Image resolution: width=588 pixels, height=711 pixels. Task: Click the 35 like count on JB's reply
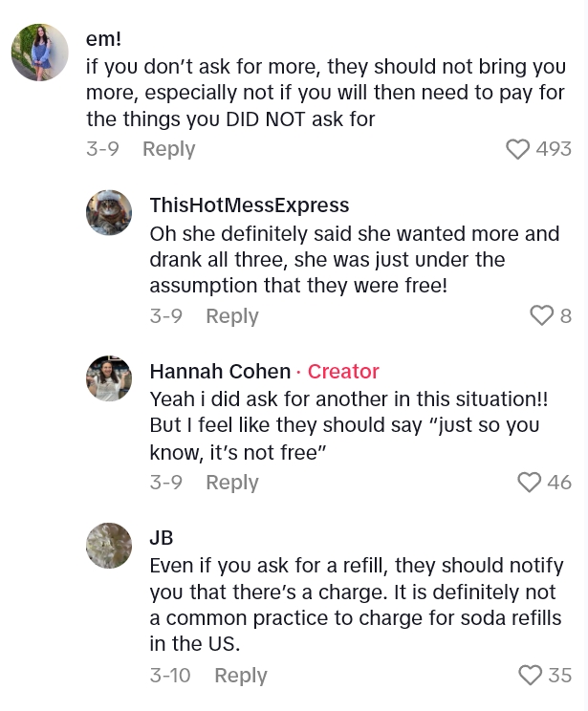tap(559, 675)
